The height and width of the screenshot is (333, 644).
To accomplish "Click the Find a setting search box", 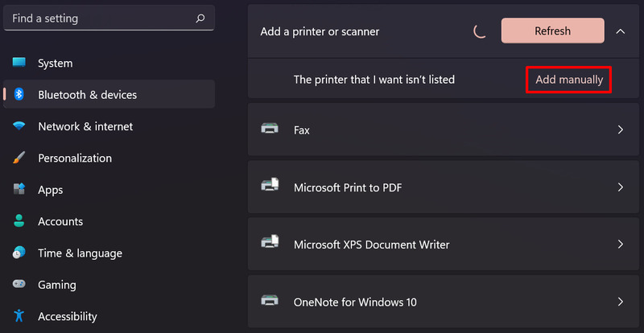I will (109, 18).
